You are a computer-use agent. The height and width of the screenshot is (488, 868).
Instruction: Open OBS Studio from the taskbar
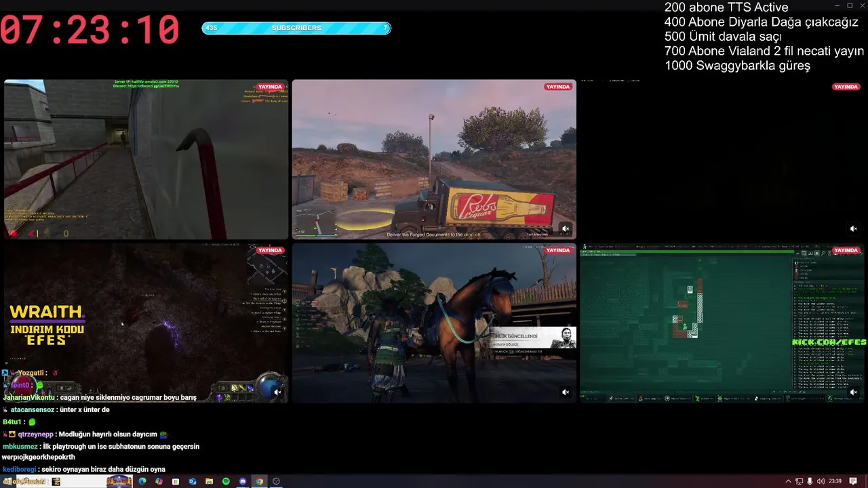(x=276, y=481)
